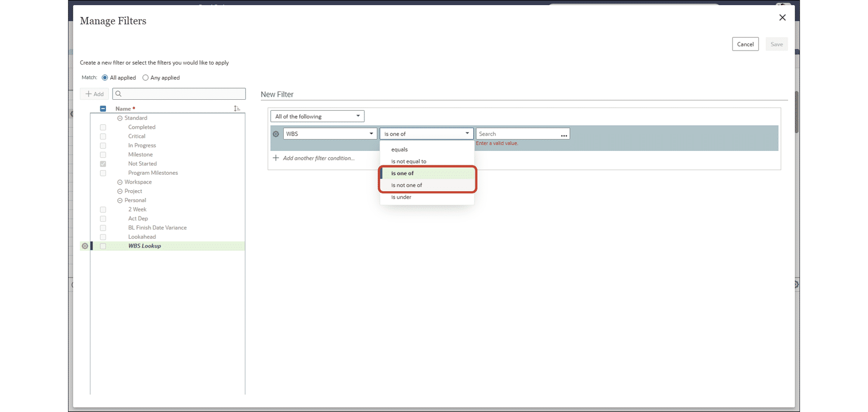Click the filter value Search input field
This screenshot has width=868, height=412.
[x=518, y=134]
